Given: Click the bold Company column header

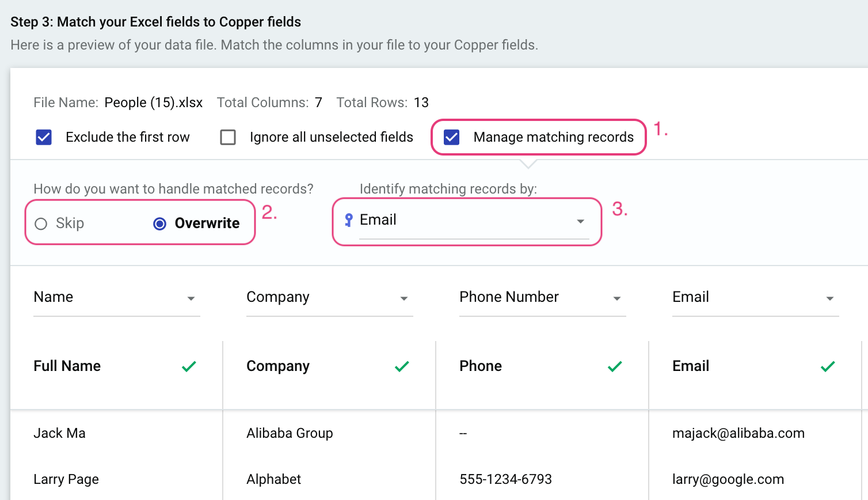Looking at the screenshot, I should 278,366.
